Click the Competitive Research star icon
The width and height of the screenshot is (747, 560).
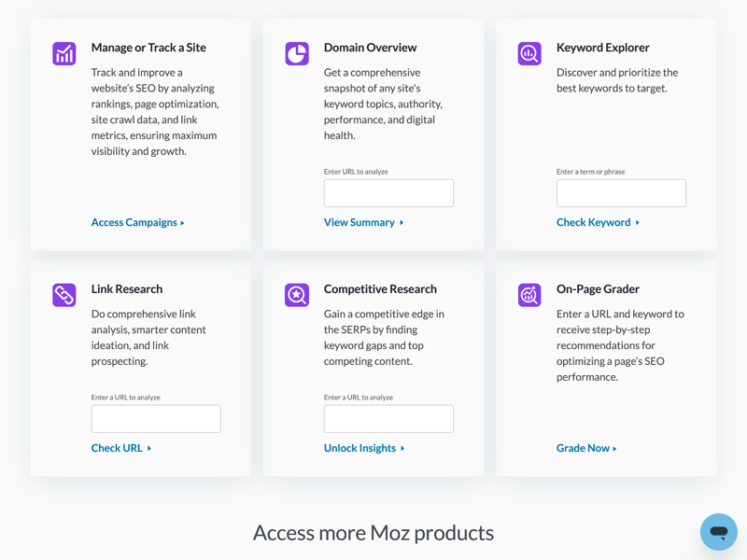click(297, 295)
